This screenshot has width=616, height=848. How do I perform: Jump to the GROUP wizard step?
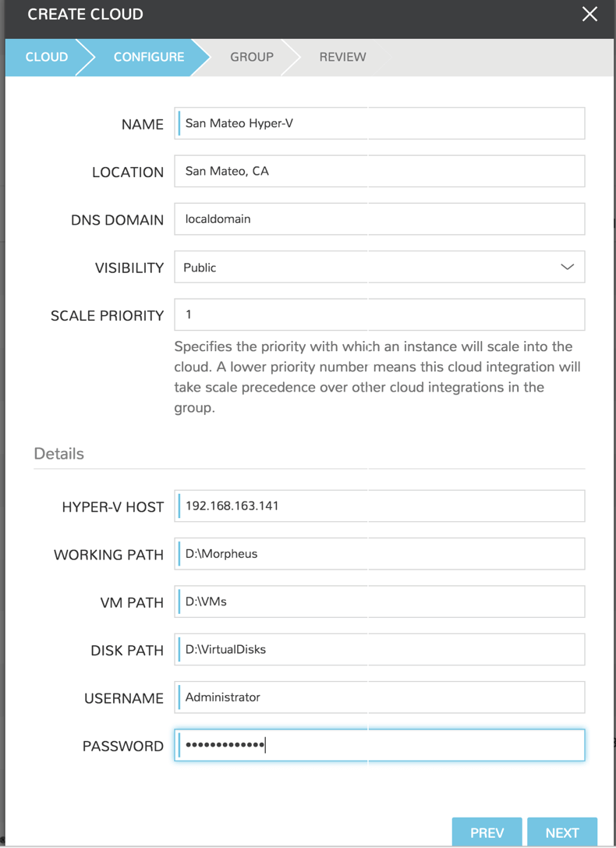(x=251, y=57)
